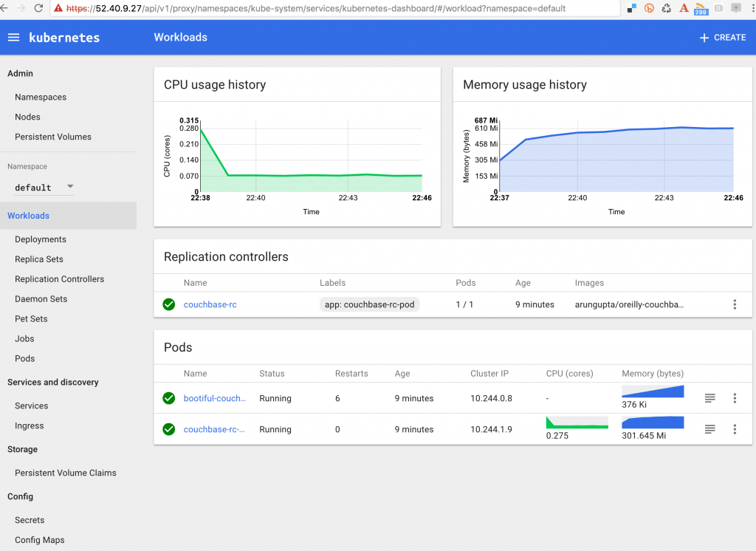
Task: Open Daemon Sets in sidebar
Action: click(41, 298)
